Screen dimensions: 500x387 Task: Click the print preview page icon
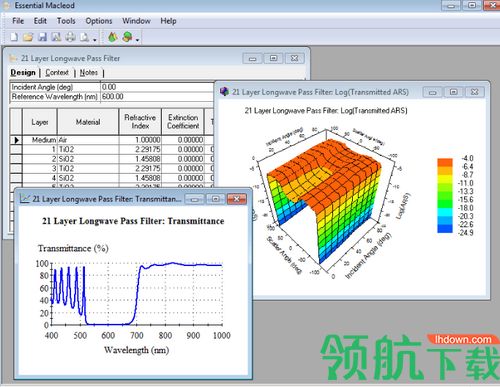[84, 37]
